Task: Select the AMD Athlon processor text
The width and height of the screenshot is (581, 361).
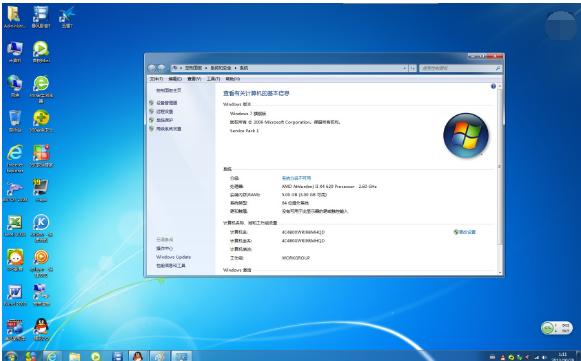Action: coord(329,186)
